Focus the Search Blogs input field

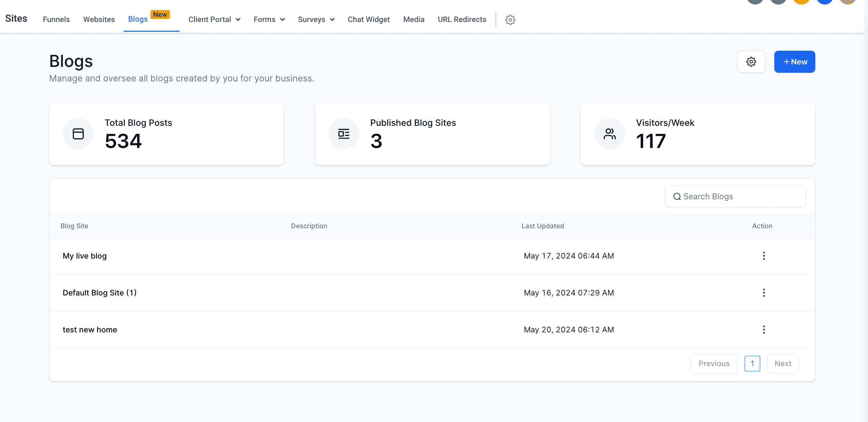tap(735, 197)
